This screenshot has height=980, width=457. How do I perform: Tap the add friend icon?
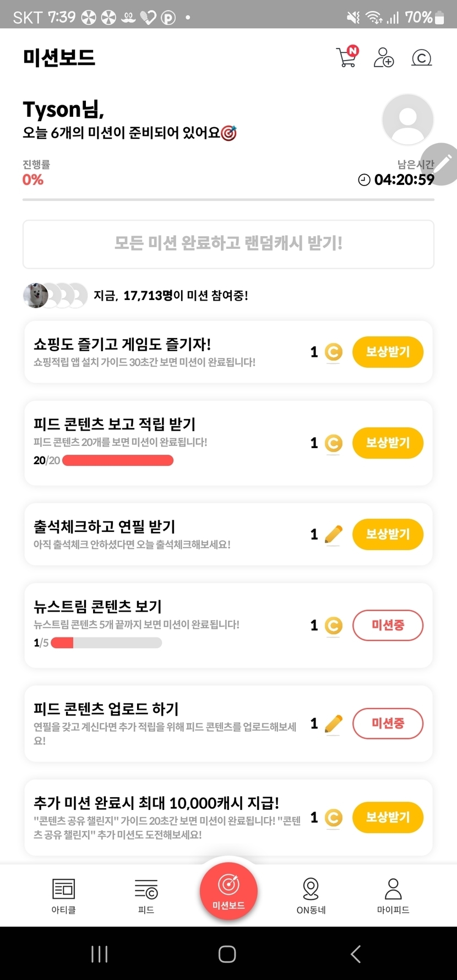(x=383, y=57)
